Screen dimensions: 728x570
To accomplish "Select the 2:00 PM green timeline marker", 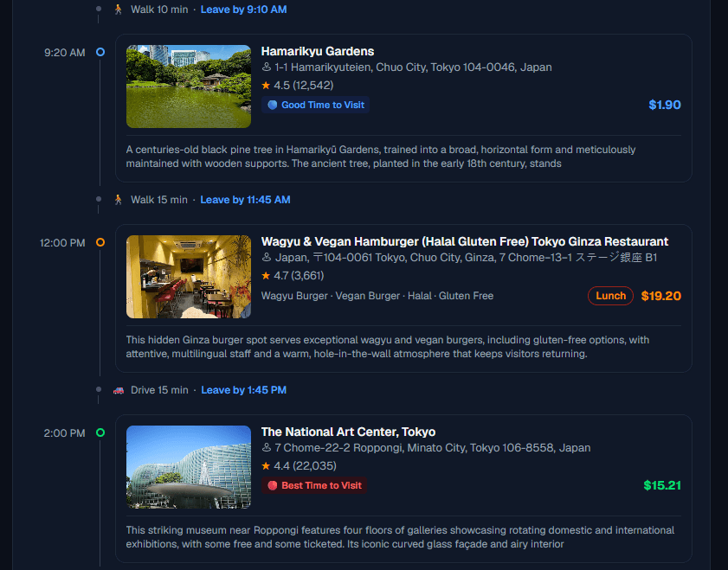I will (100, 432).
